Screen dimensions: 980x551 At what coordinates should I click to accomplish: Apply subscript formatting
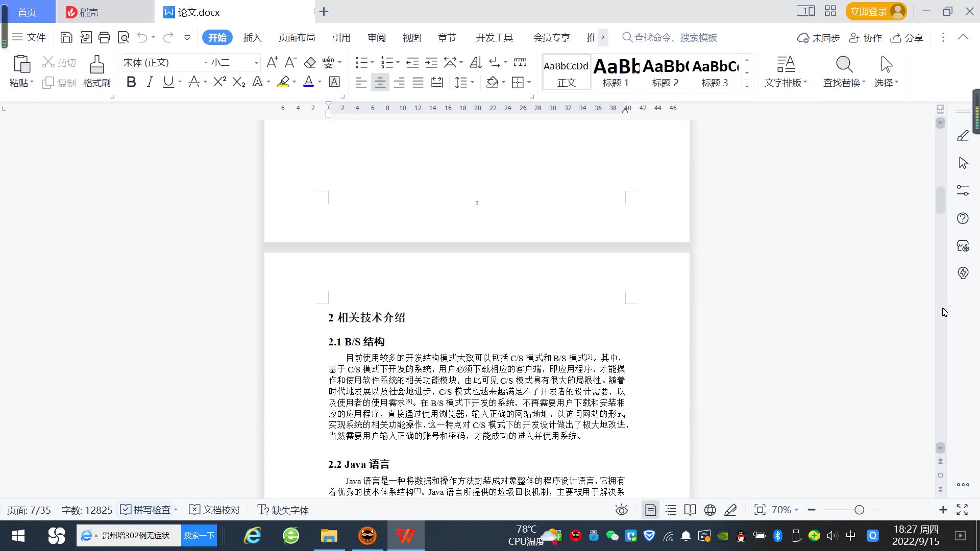[239, 82]
